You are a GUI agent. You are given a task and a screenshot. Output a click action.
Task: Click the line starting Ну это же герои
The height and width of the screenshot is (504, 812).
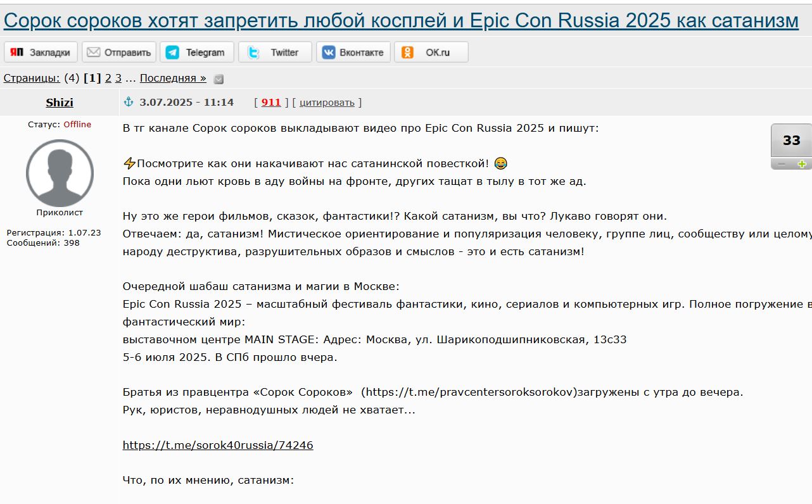tap(395, 216)
